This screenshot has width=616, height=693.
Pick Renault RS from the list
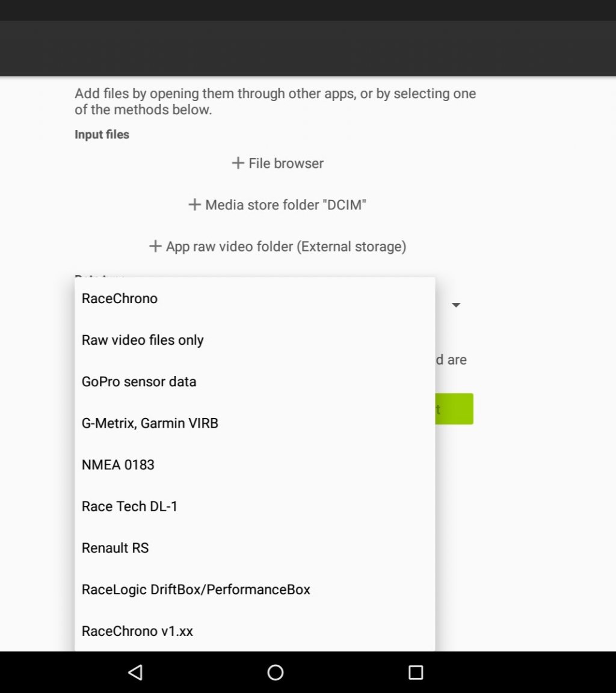255,547
